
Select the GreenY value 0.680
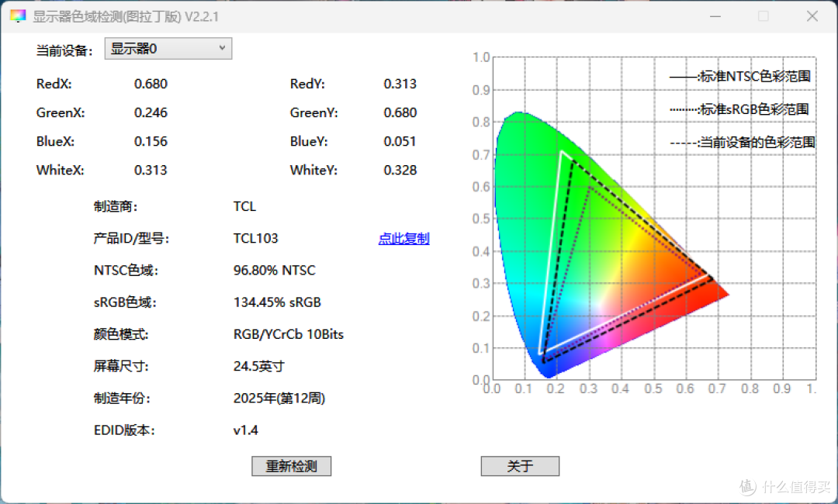pos(400,112)
